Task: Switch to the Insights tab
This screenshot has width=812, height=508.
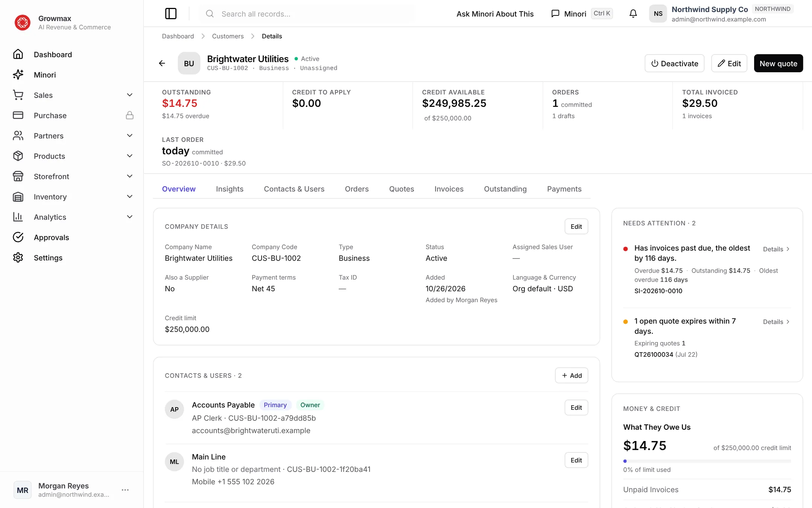Action: click(x=230, y=189)
